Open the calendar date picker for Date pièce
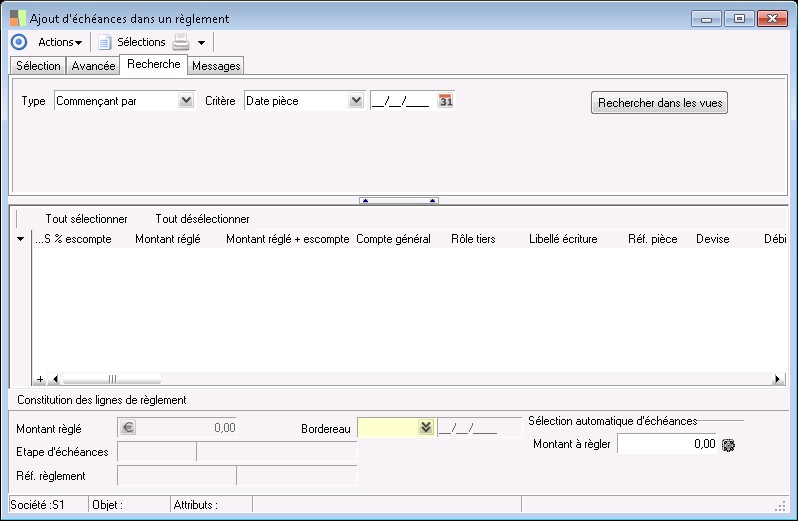Viewport: 798px width, 521px height. coord(446,100)
